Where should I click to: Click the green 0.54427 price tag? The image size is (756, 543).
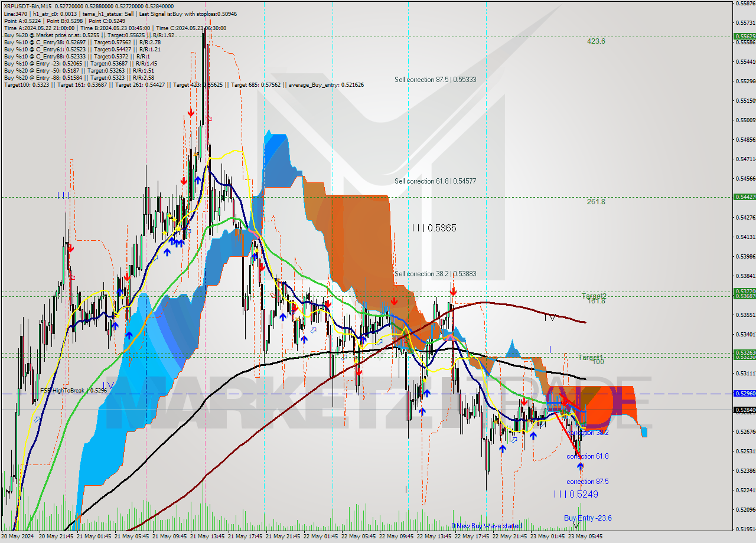pos(744,197)
